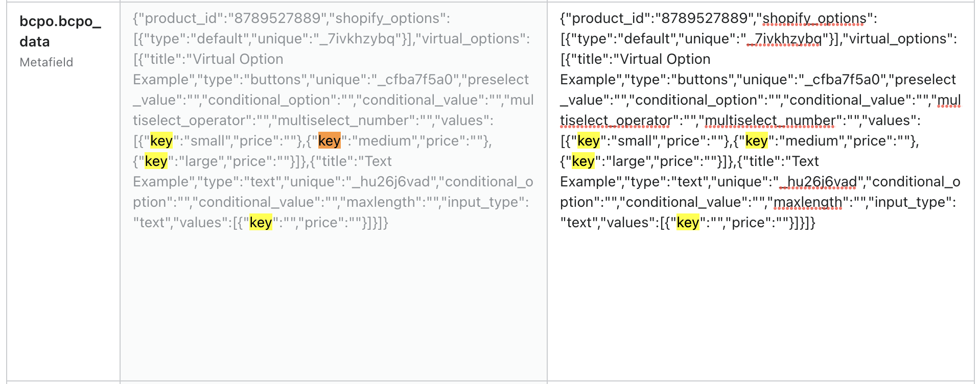Click the underlined "maxlength" word
The width and height of the screenshot is (980, 384).
[808, 202]
